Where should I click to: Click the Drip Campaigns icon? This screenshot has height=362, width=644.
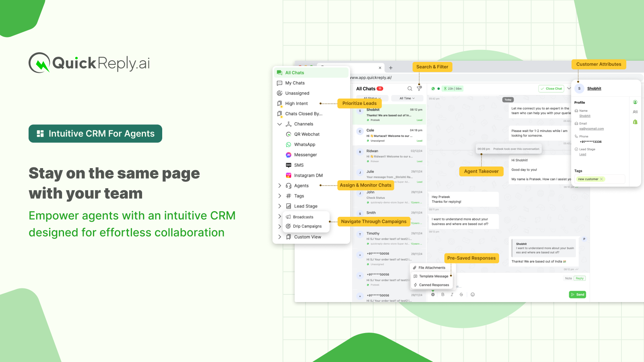tap(288, 226)
